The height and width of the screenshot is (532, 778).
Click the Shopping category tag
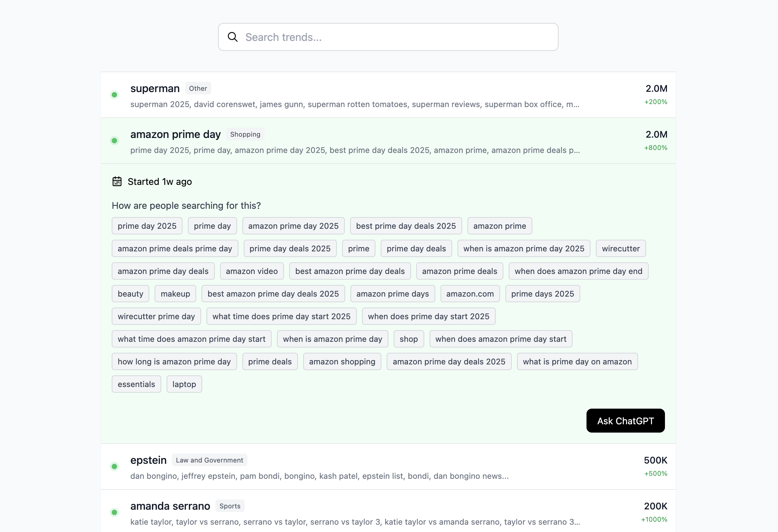245,134
